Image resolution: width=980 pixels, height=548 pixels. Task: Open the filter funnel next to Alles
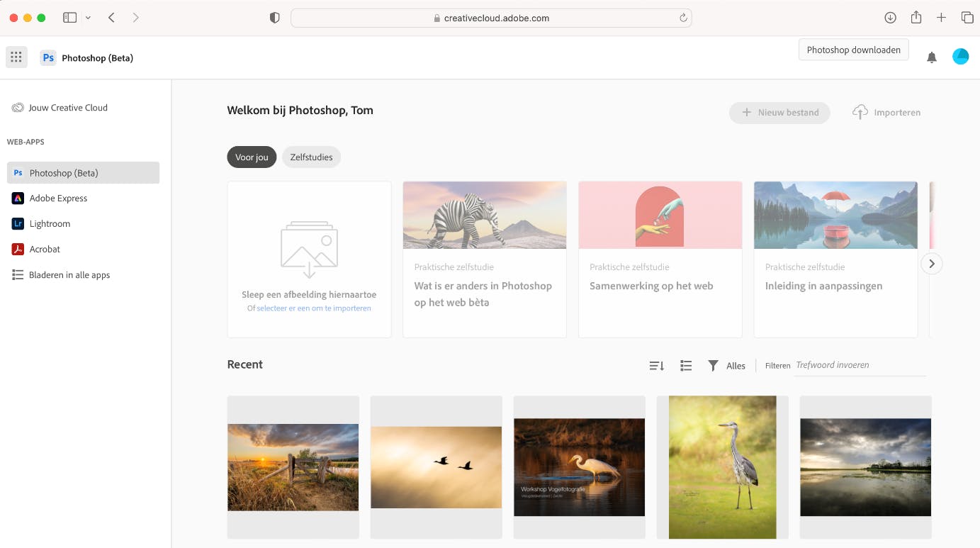click(713, 365)
